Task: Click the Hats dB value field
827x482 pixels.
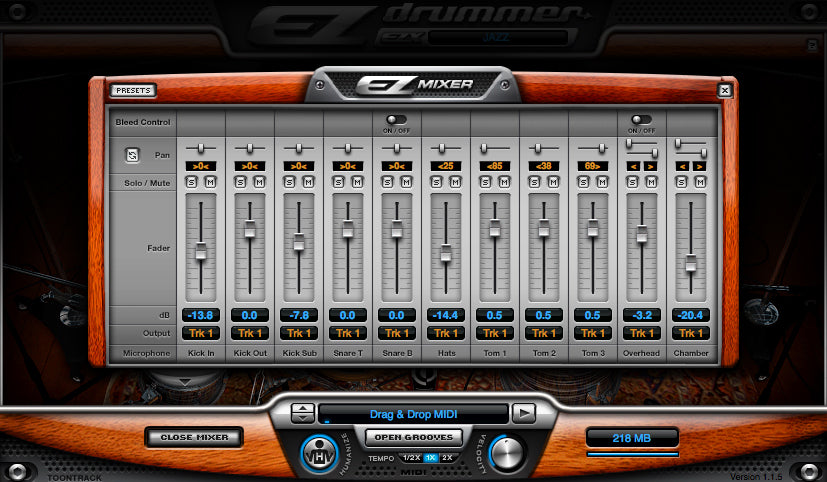Action: [x=446, y=315]
